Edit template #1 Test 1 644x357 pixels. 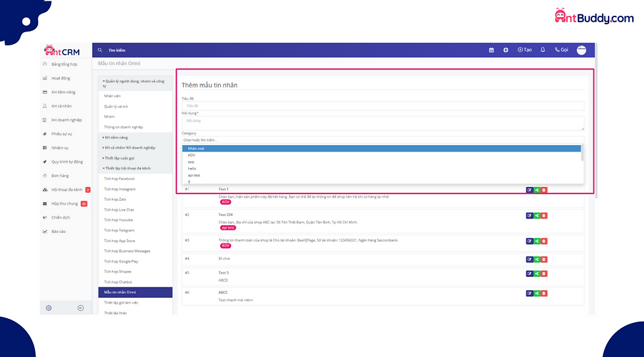530,190
